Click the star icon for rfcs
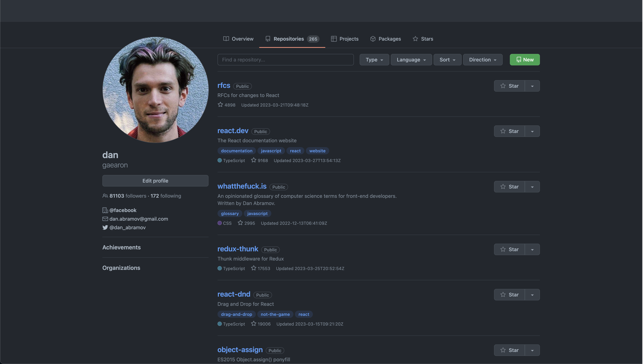 [502, 86]
